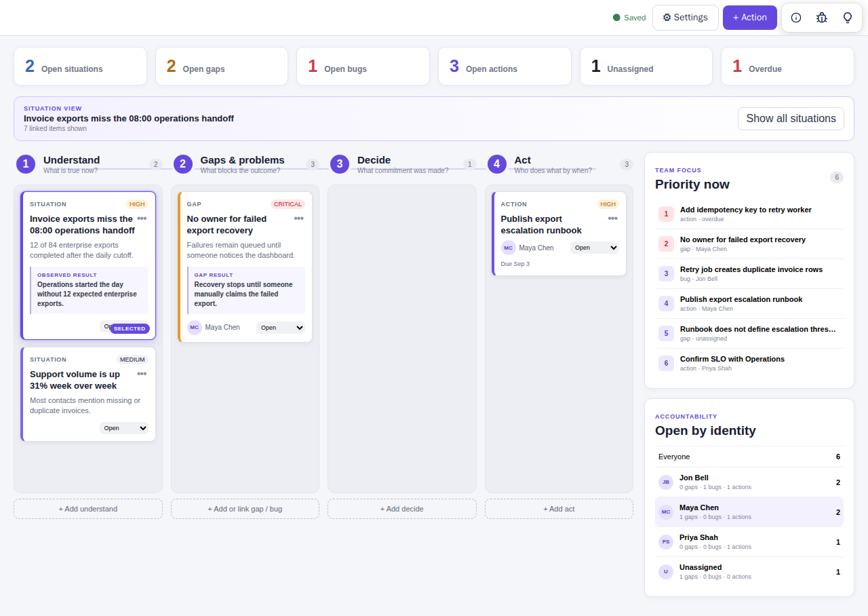Screen dimensions: 868x616
Task: Open priority item Confirm SLO with Operations
Action: [749, 364]
